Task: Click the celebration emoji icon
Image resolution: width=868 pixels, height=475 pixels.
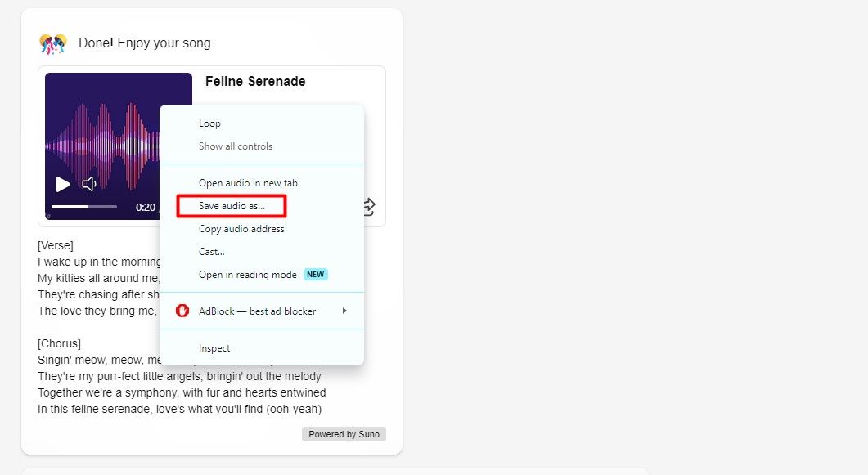Action: tap(52, 43)
